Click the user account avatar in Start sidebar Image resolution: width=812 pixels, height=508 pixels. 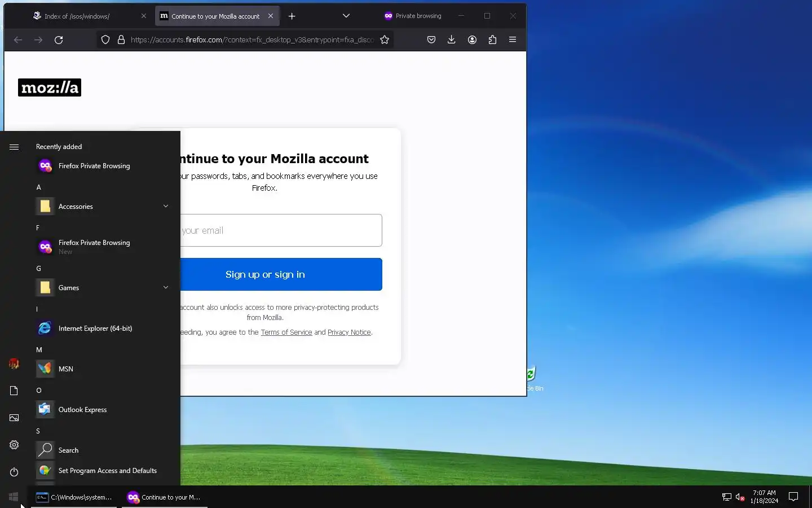click(x=14, y=364)
